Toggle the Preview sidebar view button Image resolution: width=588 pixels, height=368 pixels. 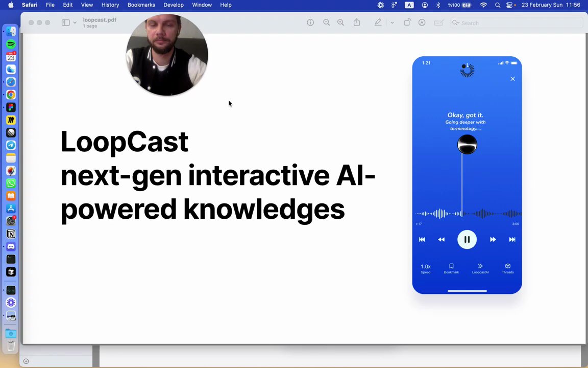tap(66, 22)
